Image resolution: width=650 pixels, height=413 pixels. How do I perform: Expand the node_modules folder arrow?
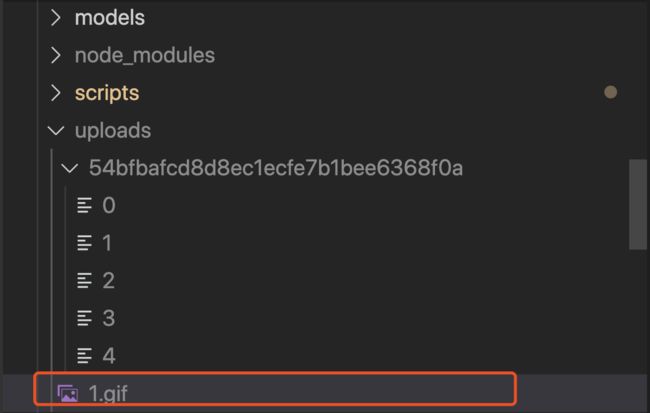tap(56, 56)
